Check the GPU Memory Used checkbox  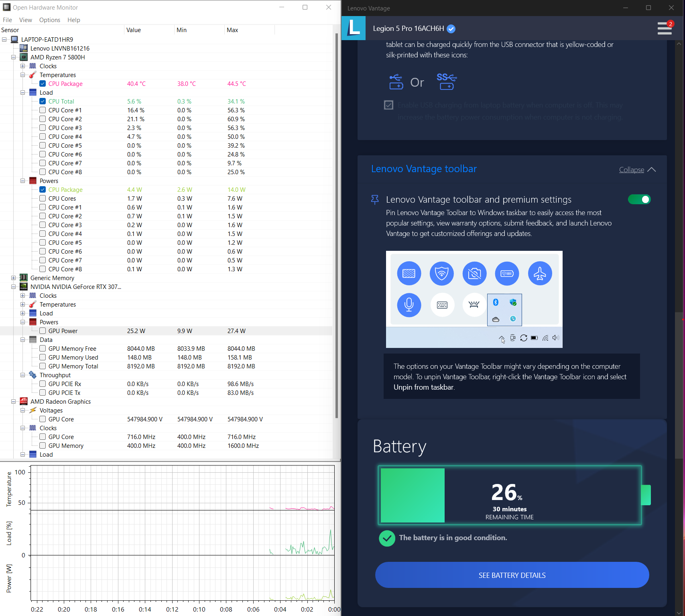pos(43,357)
